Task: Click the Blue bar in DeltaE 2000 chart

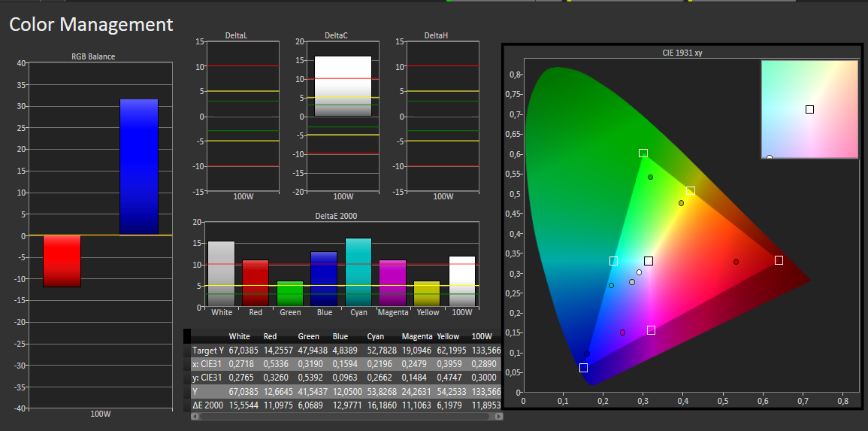Action: click(x=325, y=279)
